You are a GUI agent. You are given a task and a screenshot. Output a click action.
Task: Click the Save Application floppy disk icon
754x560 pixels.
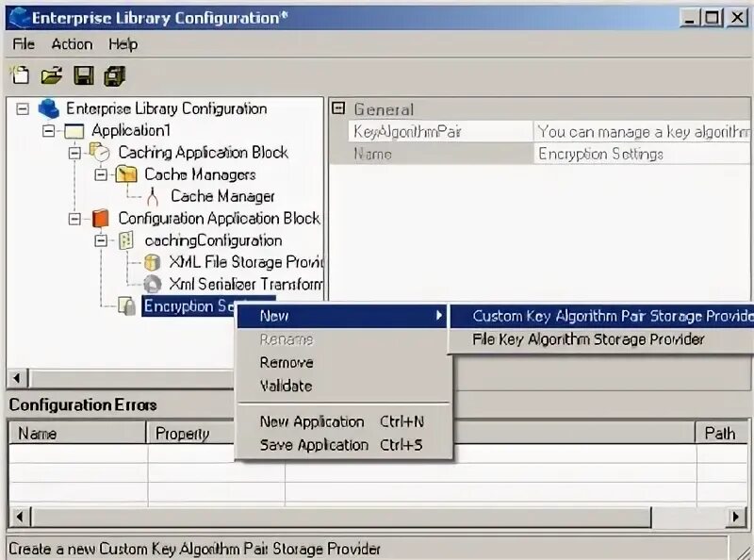84,75
